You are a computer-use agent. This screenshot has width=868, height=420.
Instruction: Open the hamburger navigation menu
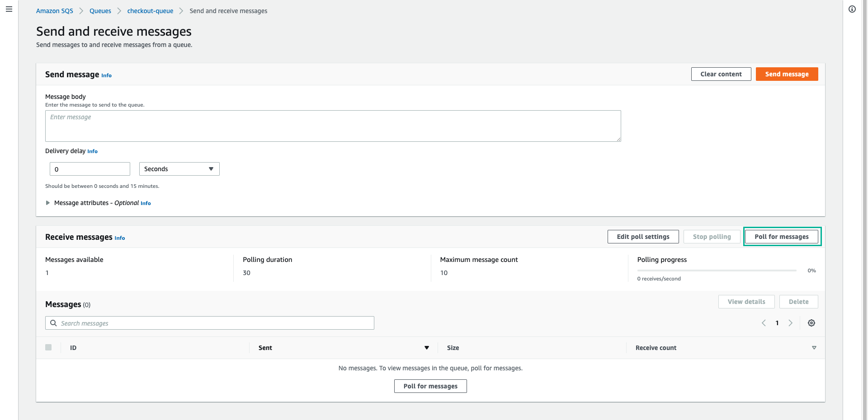click(x=9, y=9)
